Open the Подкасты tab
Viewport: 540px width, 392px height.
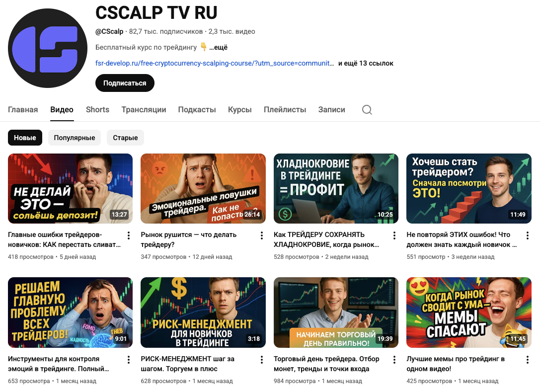coord(197,109)
